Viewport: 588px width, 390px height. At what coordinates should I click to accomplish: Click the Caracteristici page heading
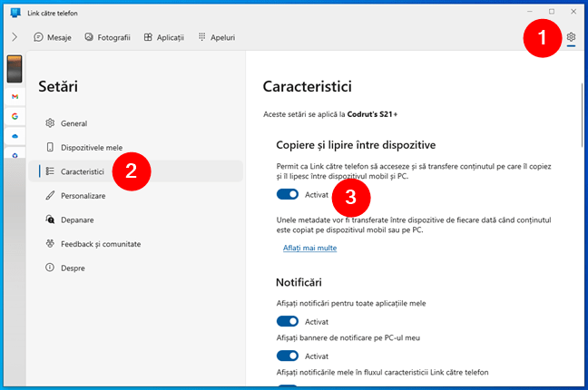click(x=307, y=87)
